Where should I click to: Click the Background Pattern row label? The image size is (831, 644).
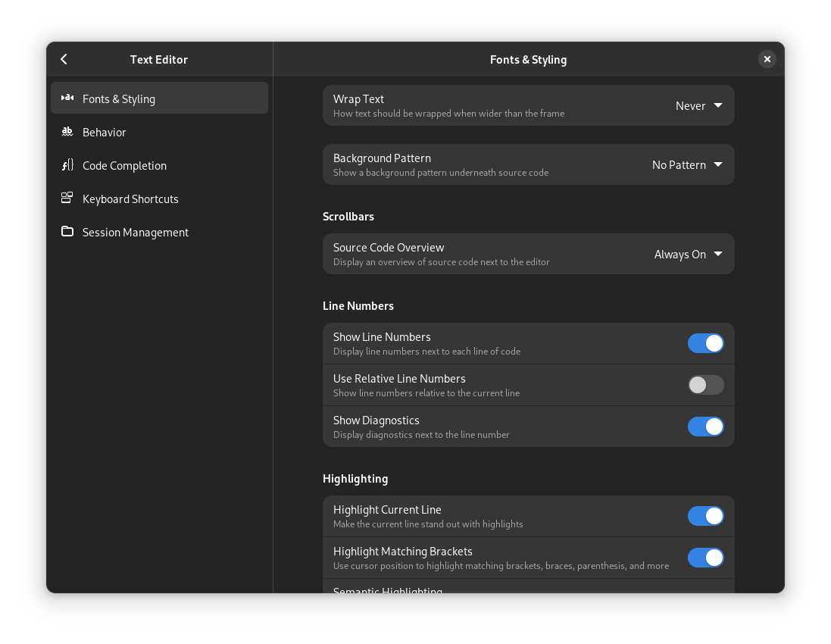(x=382, y=158)
